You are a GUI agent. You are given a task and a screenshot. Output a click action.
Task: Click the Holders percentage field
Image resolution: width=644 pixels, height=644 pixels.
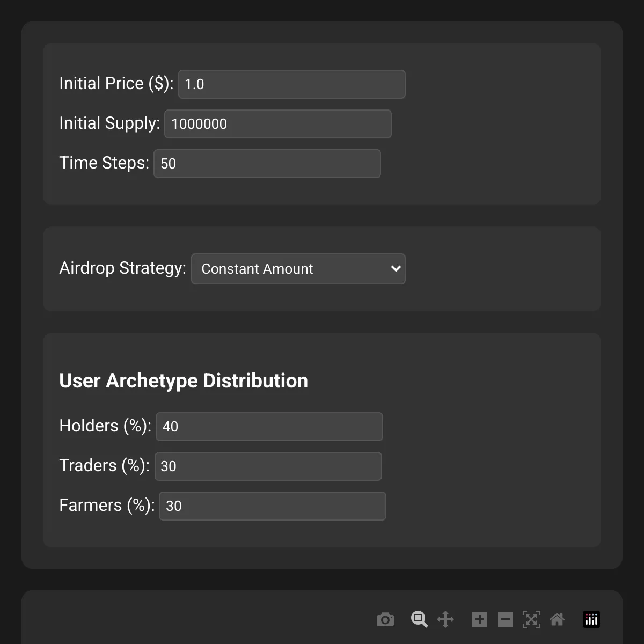coord(269,426)
